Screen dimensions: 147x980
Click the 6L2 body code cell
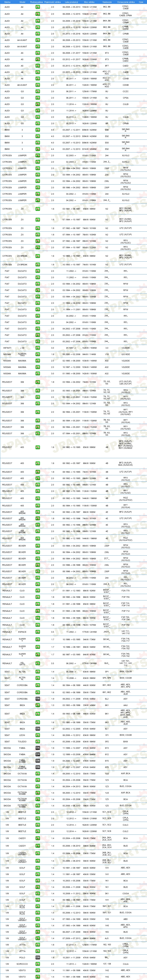[x=107, y=699]
